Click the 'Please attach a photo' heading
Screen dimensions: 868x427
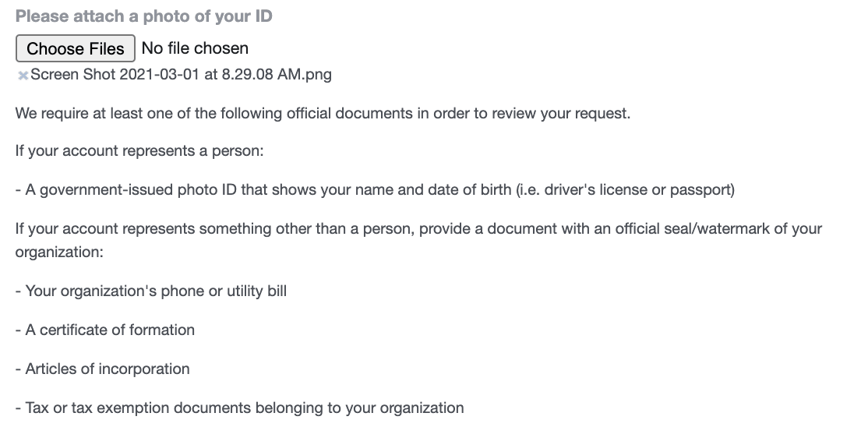pyautogui.click(x=144, y=16)
